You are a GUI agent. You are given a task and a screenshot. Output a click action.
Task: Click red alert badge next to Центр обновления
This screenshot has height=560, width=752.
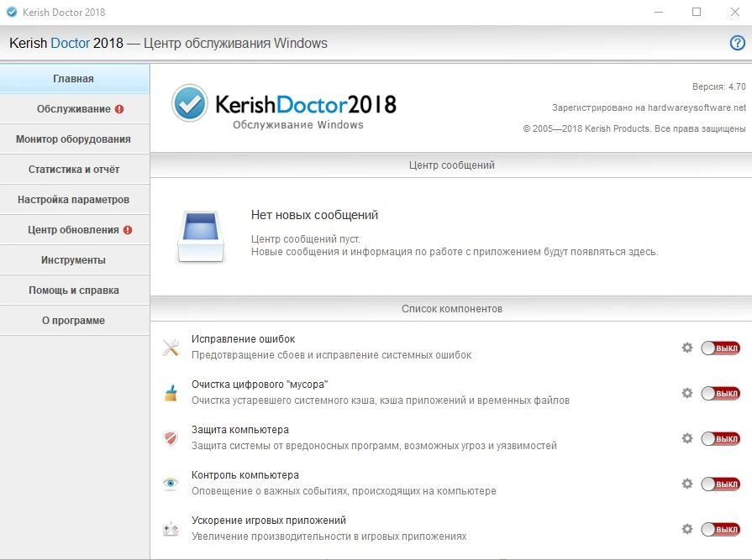[x=128, y=230]
